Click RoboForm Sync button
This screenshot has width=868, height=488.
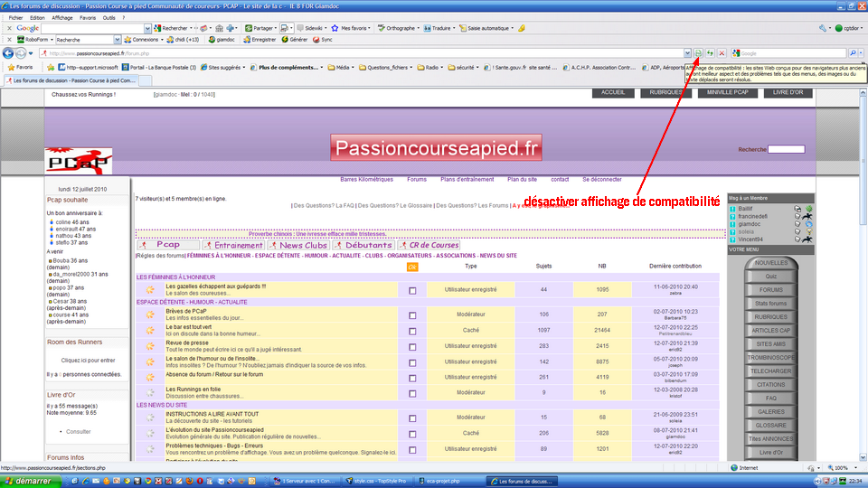pos(323,40)
